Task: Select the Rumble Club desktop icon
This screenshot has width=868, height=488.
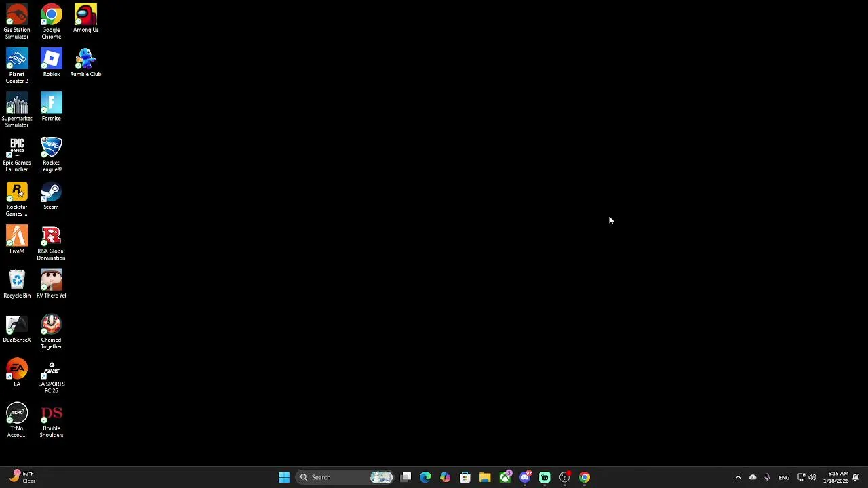Action: point(85,62)
